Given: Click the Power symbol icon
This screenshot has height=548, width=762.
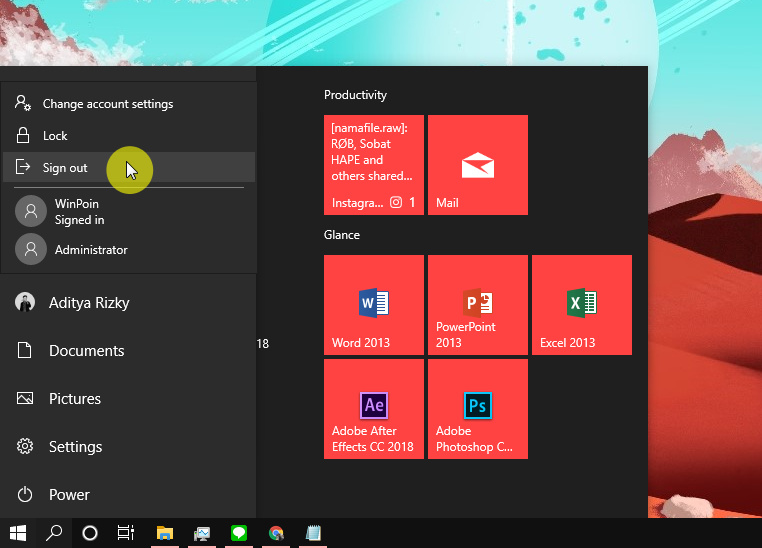Looking at the screenshot, I should click(25, 495).
